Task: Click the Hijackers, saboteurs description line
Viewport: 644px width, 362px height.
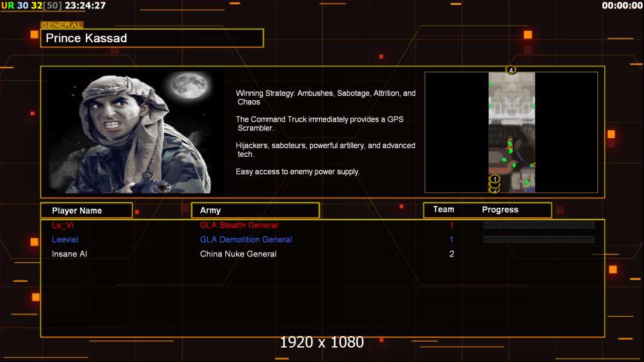Action: click(x=325, y=150)
